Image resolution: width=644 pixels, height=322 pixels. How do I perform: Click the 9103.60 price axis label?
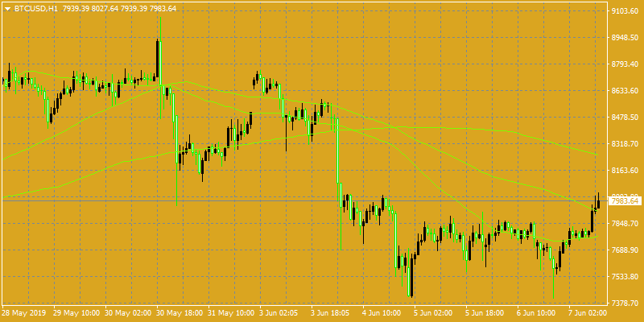coord(625,10)
